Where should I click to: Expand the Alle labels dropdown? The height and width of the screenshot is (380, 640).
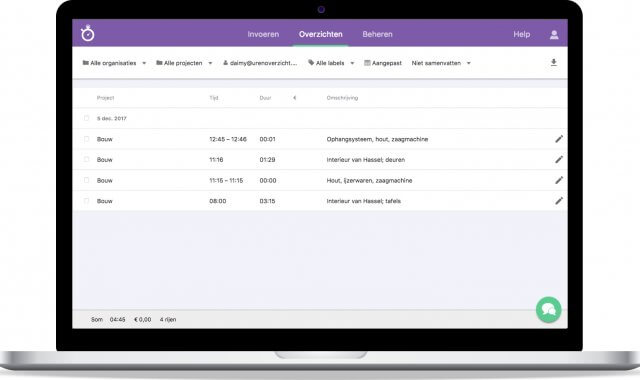[331, 63]
